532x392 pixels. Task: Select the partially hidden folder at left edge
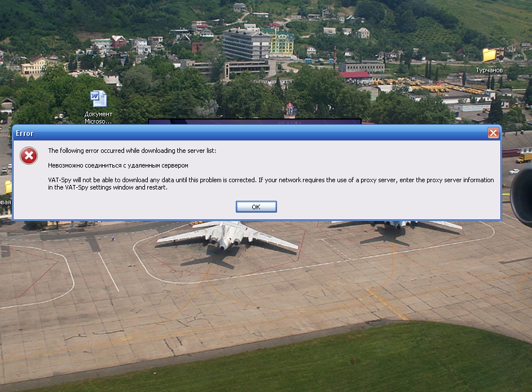(8, 187)
